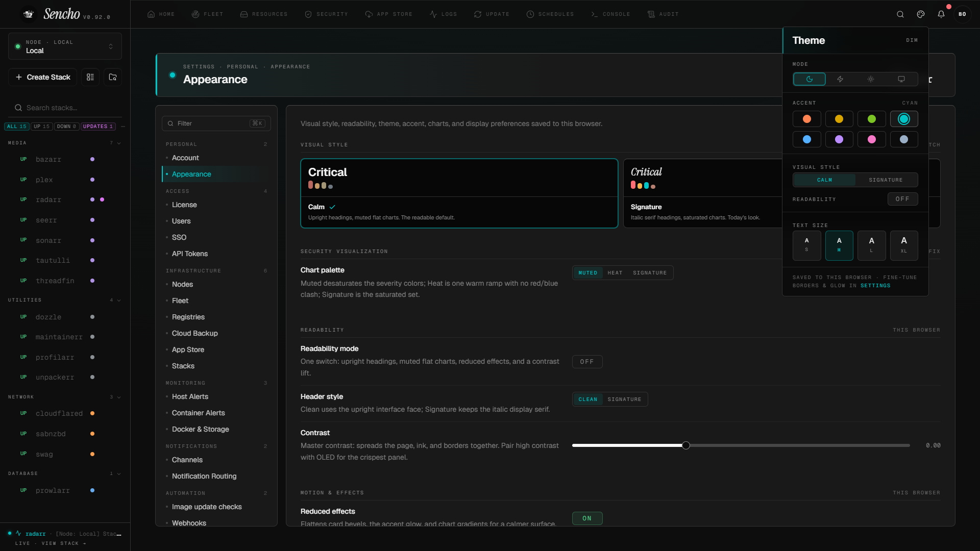Open the App Store page
The height and width of the screenshot is (551, 980).
[x=389, y=14]
